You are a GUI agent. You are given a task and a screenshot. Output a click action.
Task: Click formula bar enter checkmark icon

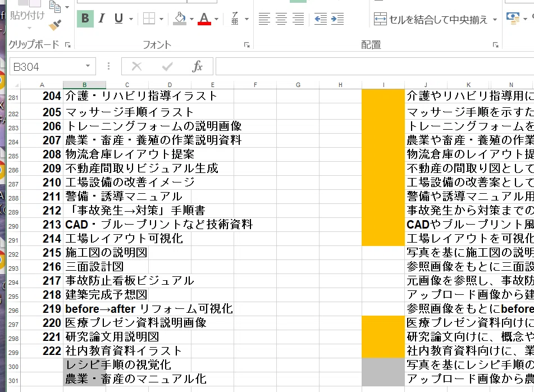[x=167, y=66]
